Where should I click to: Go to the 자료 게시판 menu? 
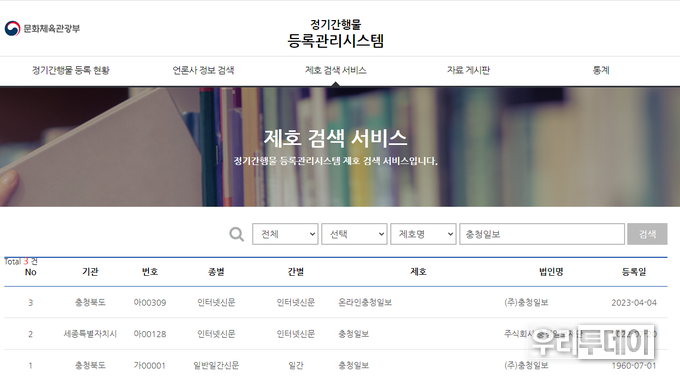(x=468, y=70)
